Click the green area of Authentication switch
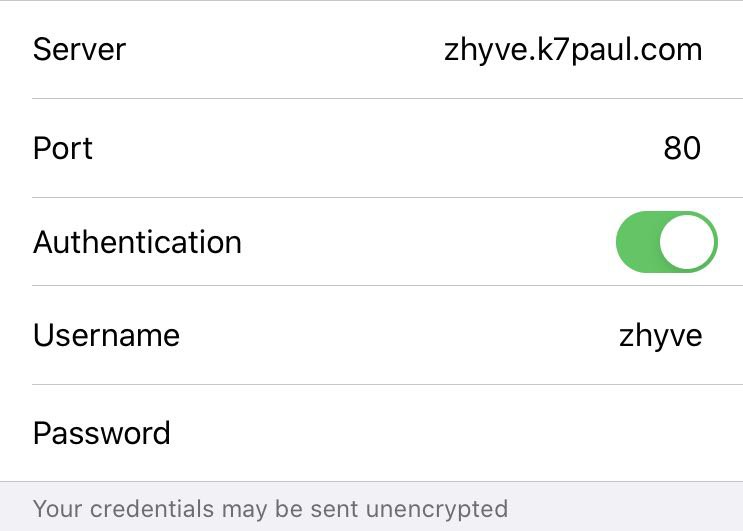The image size is (743, 531). 638,242
